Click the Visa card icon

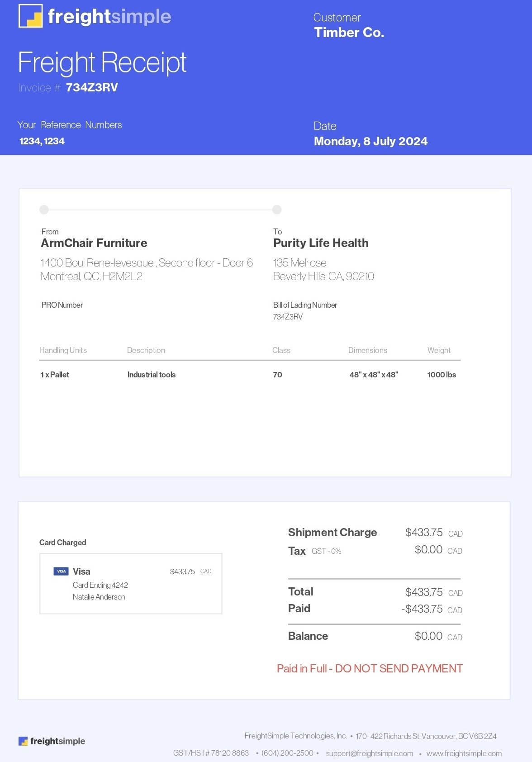point(61,571)
